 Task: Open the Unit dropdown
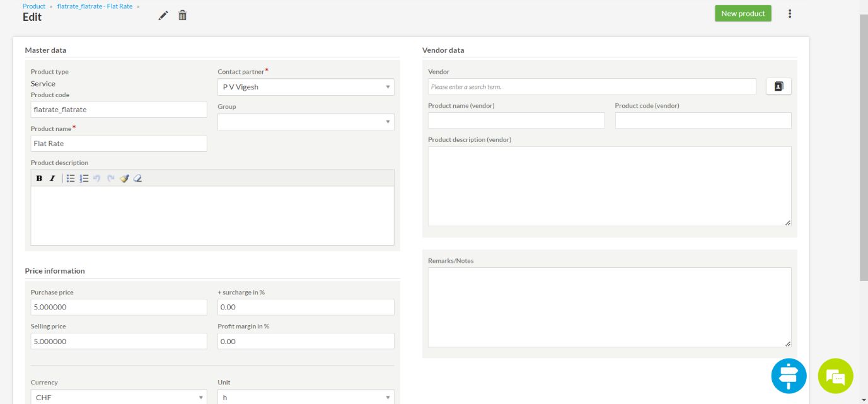pyautogui.click(x=306, y=397)
